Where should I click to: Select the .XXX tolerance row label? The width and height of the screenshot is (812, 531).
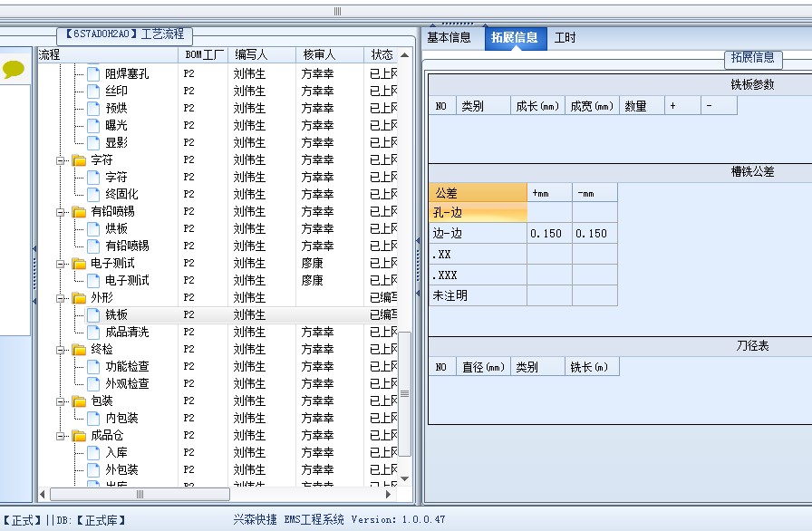tap(478, 275)
